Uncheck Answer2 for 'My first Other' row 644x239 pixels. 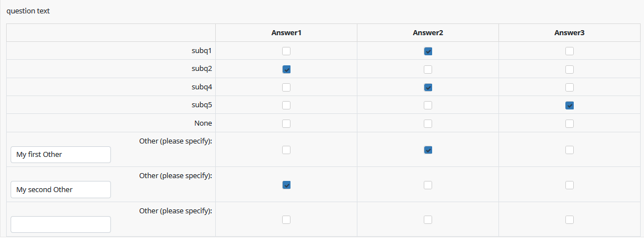pyautogui.click(x=428, y=150)
